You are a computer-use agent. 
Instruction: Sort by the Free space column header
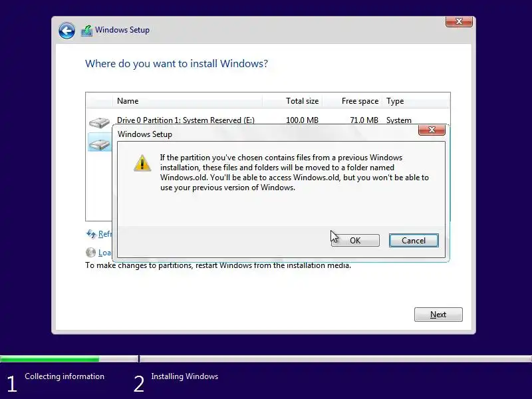352,101
